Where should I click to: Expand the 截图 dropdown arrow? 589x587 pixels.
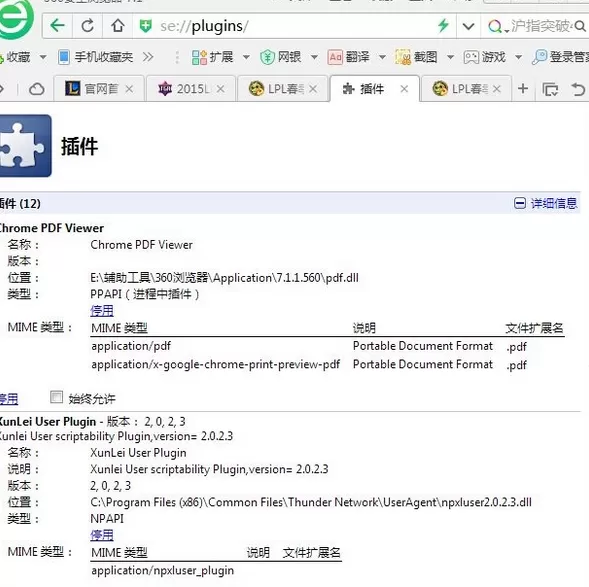450,57
